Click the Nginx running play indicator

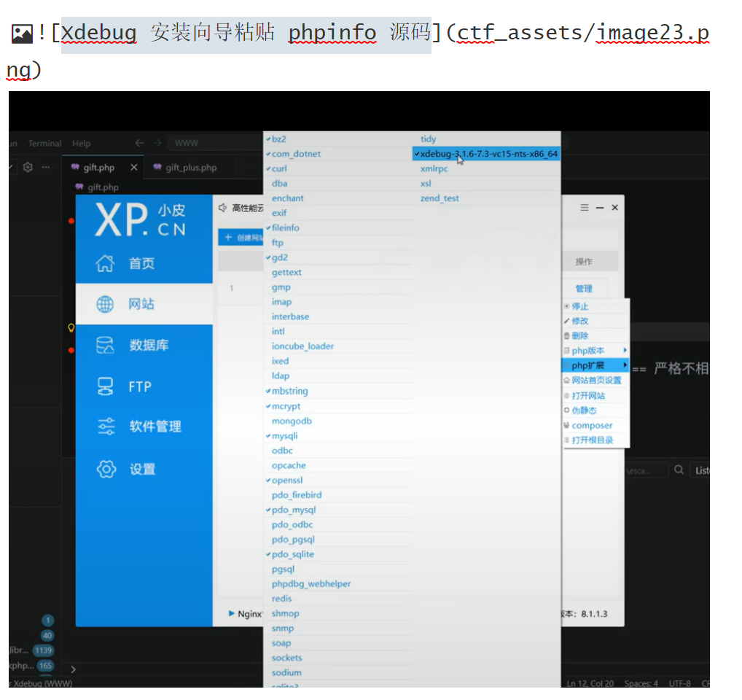[231, 613]
